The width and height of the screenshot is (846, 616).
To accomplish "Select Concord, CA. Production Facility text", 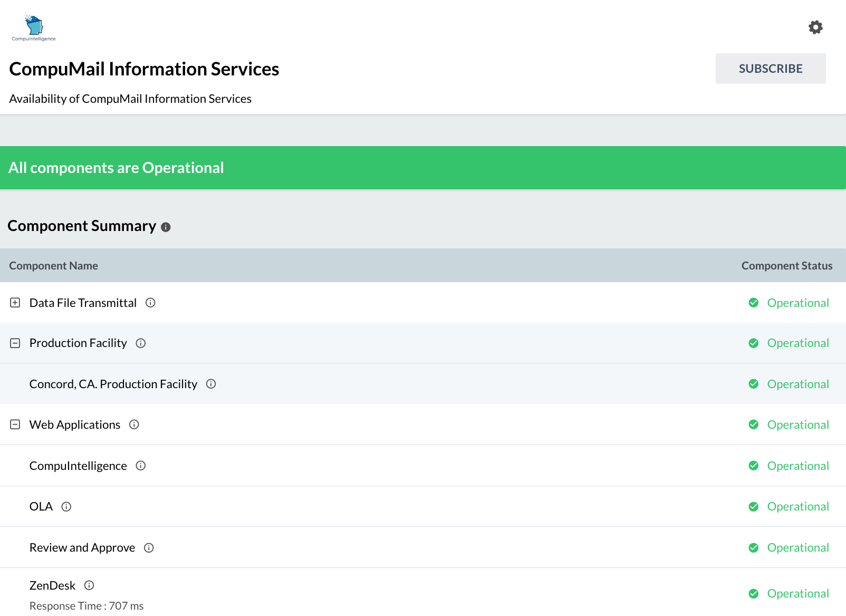I will point(113,384).
